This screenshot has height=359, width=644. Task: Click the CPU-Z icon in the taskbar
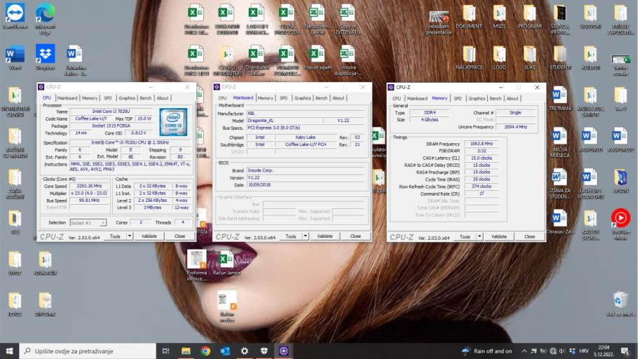click(x=284, y=351)
